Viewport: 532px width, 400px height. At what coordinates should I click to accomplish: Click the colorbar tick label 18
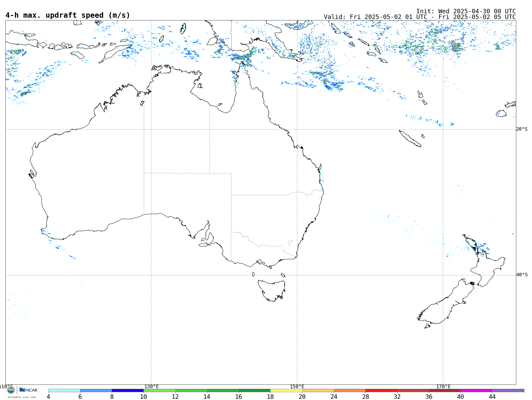270,397
